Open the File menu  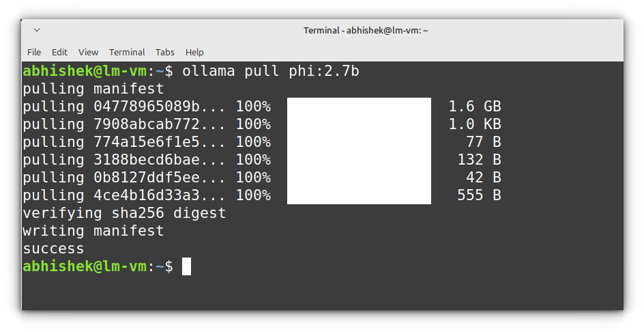[34, 52]
